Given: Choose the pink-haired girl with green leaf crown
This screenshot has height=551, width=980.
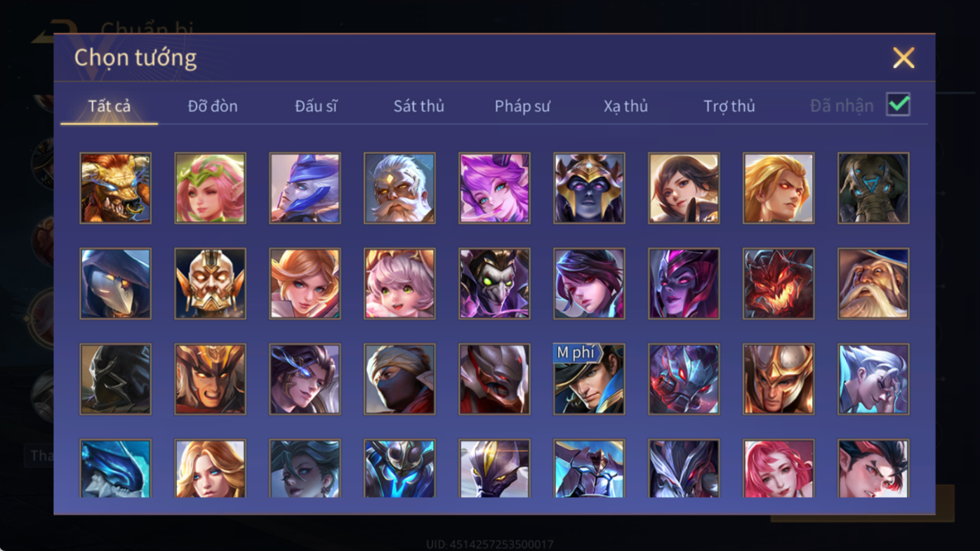Looking at the screenshot, I should [x=210, y=188].
